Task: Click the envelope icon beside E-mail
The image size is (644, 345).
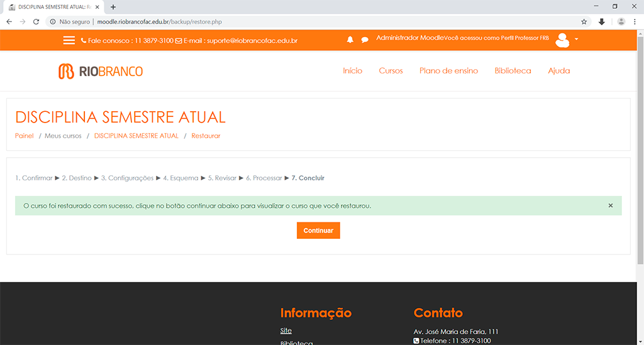Action: coord(179,41)
